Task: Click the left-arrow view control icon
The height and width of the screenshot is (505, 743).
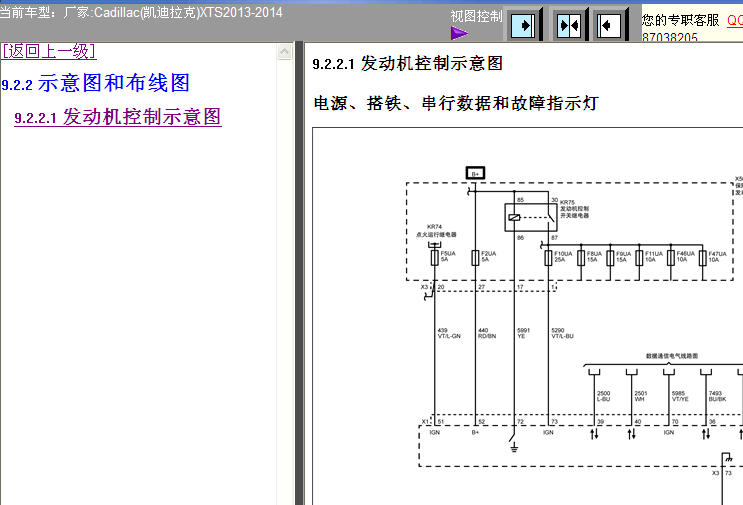Action: click(x=610, y=24)
